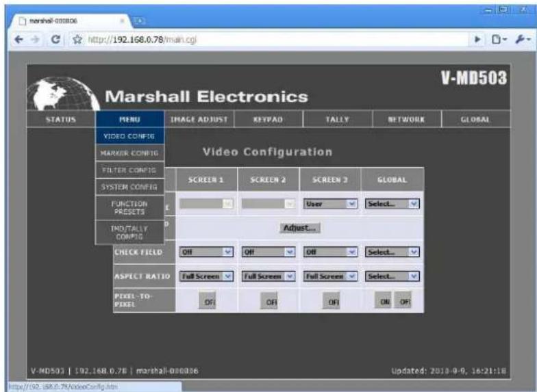537x392 pixels.
Task: Open Aspect Ratio Global Select dropdown
Action: coord(392,276)
